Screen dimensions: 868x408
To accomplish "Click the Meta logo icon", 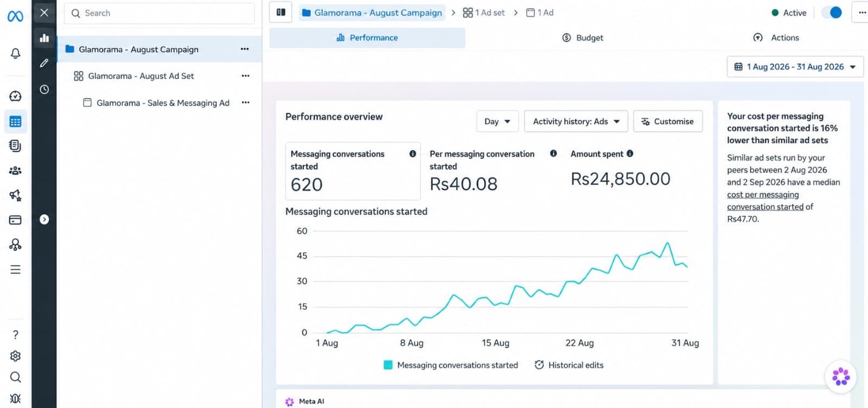I will 15,16.
